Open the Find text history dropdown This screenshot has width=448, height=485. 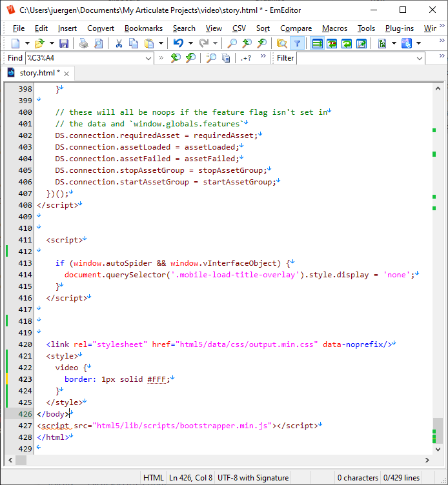147,58
